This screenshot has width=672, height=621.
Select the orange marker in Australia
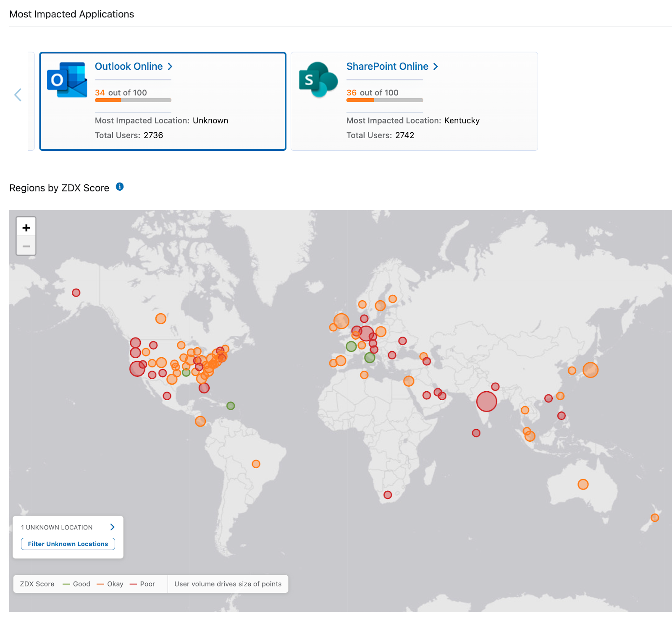[x=583, y=484]
